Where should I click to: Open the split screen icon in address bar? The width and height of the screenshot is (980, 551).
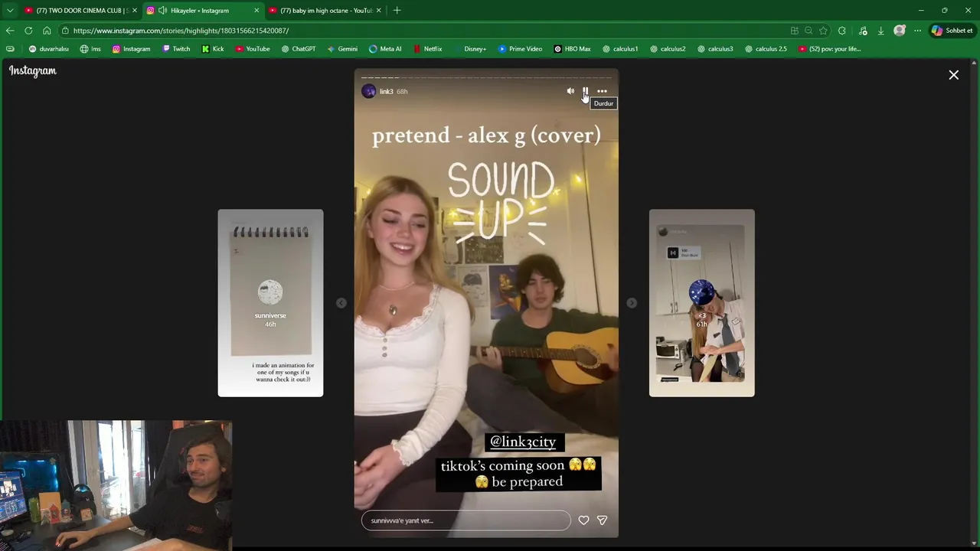[x=795, y=31]
